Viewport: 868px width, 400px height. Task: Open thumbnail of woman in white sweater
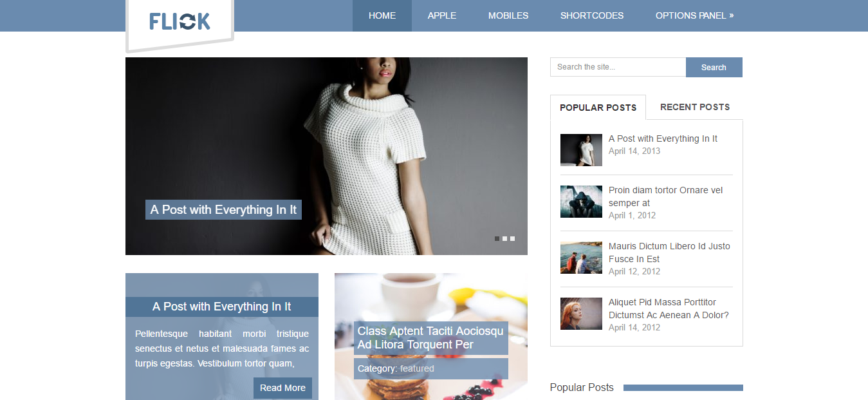(581, 150)
